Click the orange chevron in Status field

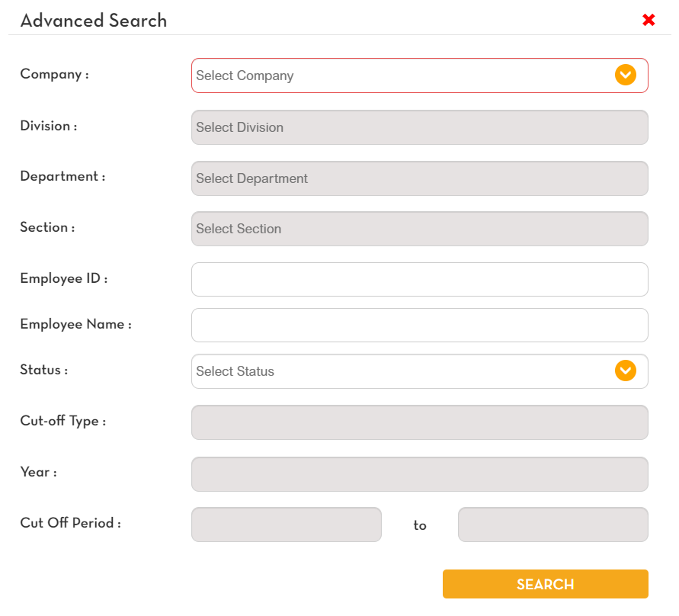point(626,371)
